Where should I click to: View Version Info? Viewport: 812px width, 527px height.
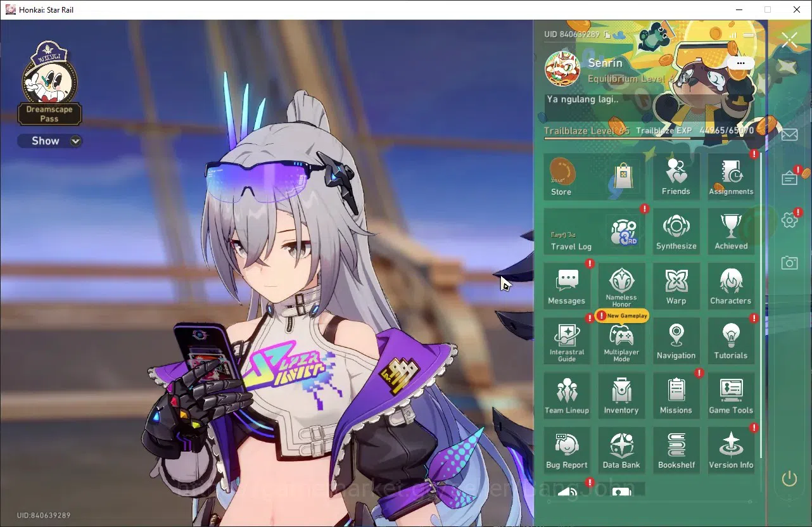coord(731,450)
